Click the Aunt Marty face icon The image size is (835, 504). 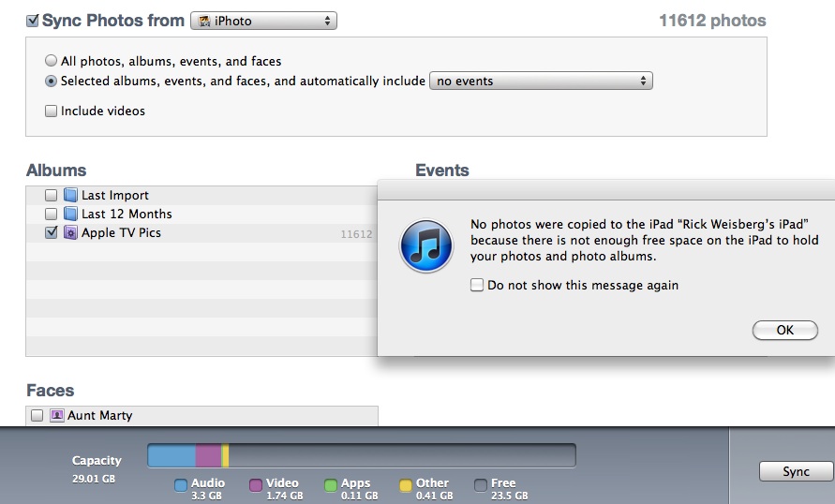tap(56, 415)
